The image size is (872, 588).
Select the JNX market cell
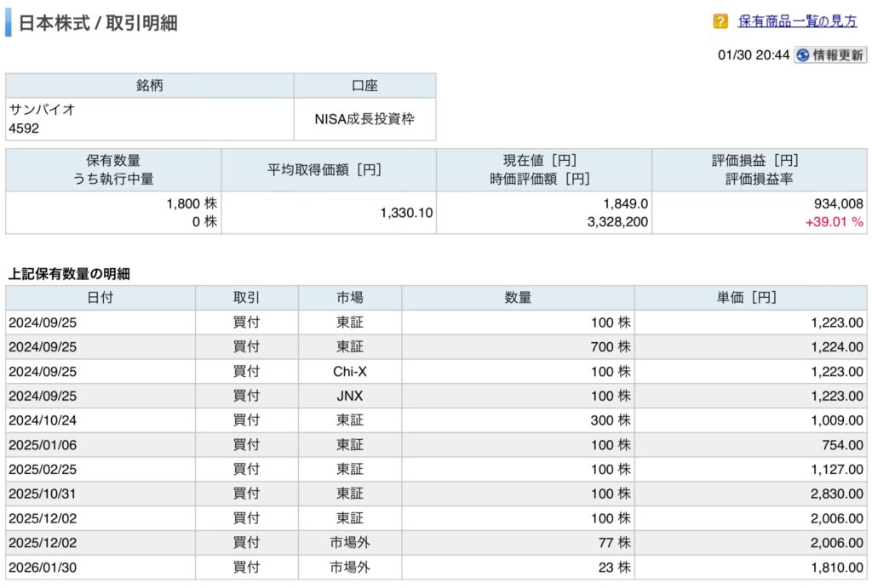[x=349, y=396]
